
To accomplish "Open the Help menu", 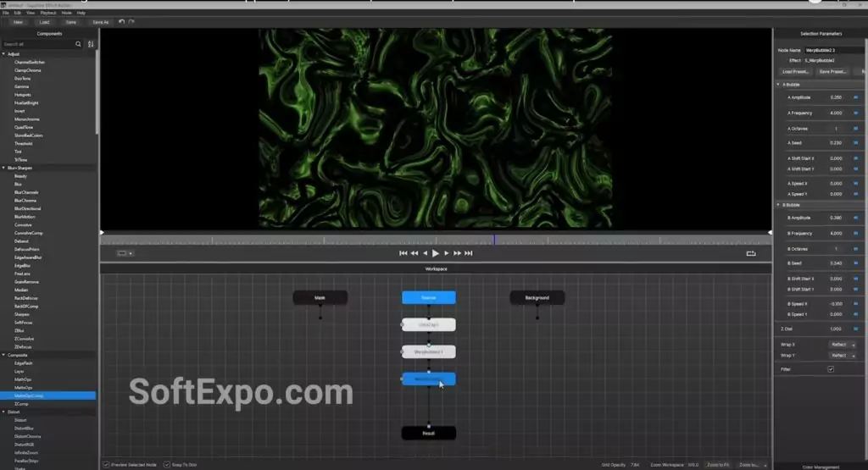I will pyautogui.click(x=81, y=13).
